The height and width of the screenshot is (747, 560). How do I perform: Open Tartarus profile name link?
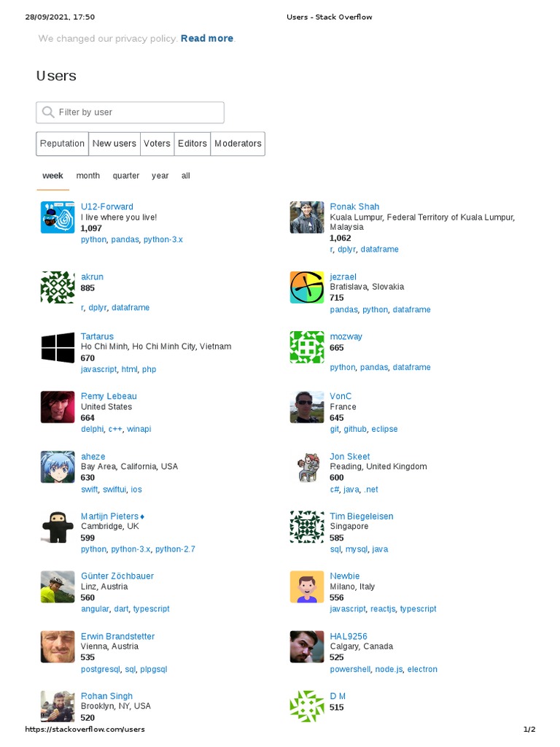click(97, 336)
